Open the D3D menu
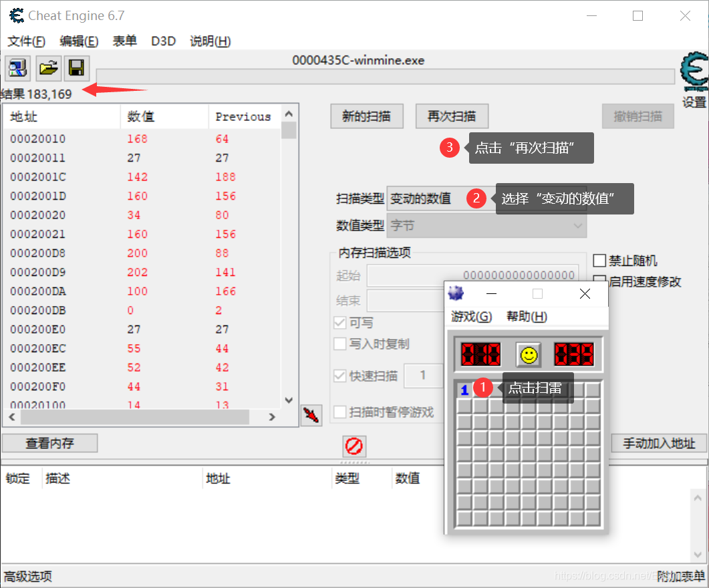709x588 pixels. 163,41
